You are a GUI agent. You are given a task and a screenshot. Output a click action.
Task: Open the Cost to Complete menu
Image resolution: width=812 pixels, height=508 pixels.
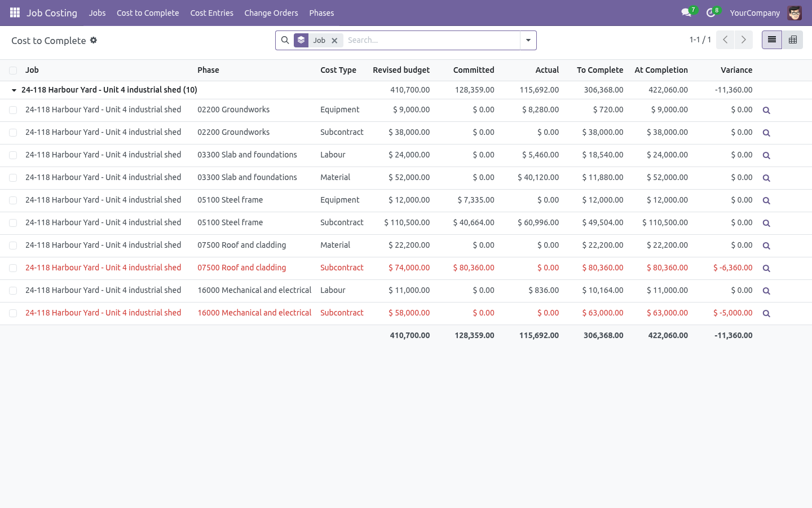148,13
